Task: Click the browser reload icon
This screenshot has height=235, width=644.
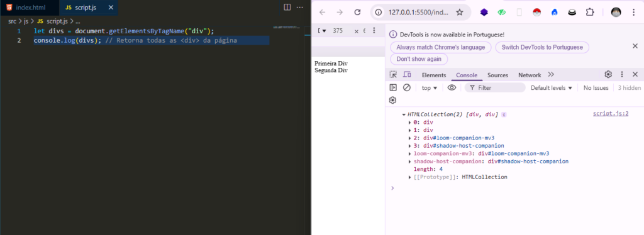Action: tap(357, 13)
